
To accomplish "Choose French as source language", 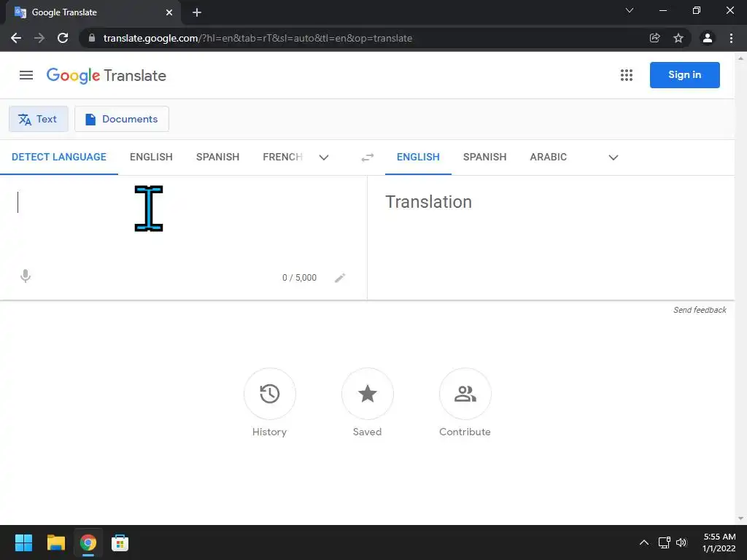I will 282,157.
